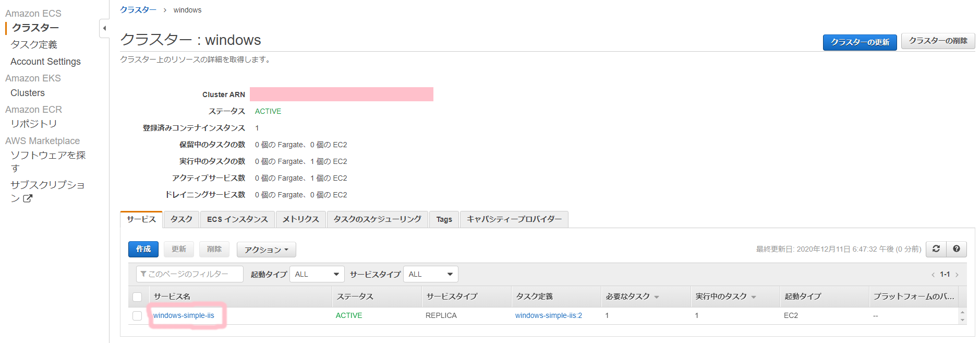Screen dimensions: 980x343
Task: Open external link icon beside サブスクリプション
Action: pos(28,198)
